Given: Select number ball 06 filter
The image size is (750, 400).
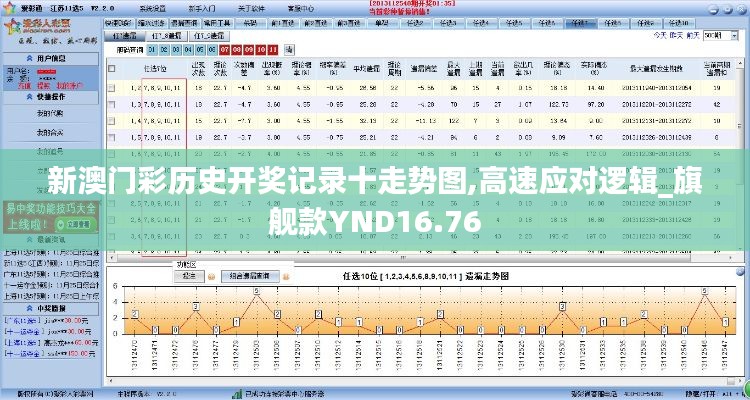Looking at the screenshot, I should click(212, 49).
